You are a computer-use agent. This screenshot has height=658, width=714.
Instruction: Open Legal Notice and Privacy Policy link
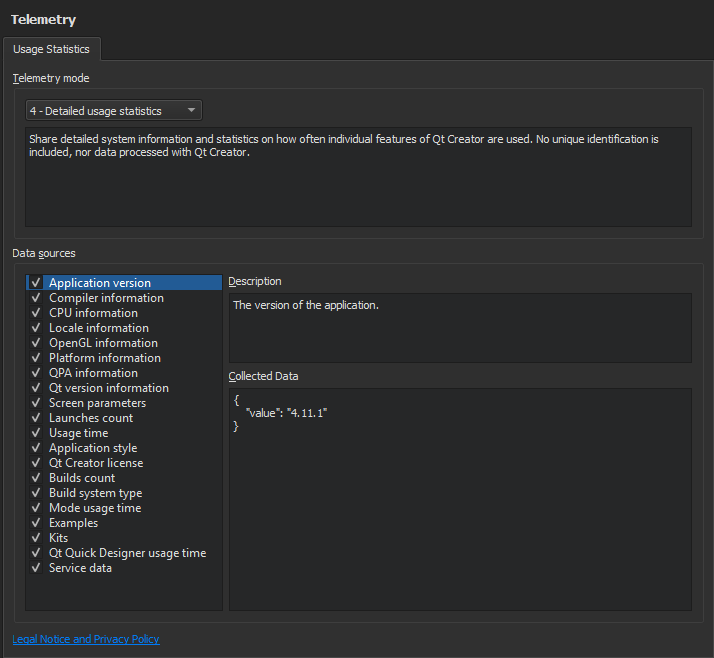(x=86, y=639)
